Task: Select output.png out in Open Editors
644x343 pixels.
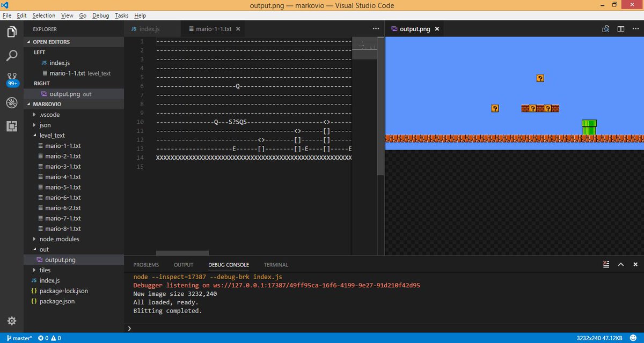Action: coord(74,94)
